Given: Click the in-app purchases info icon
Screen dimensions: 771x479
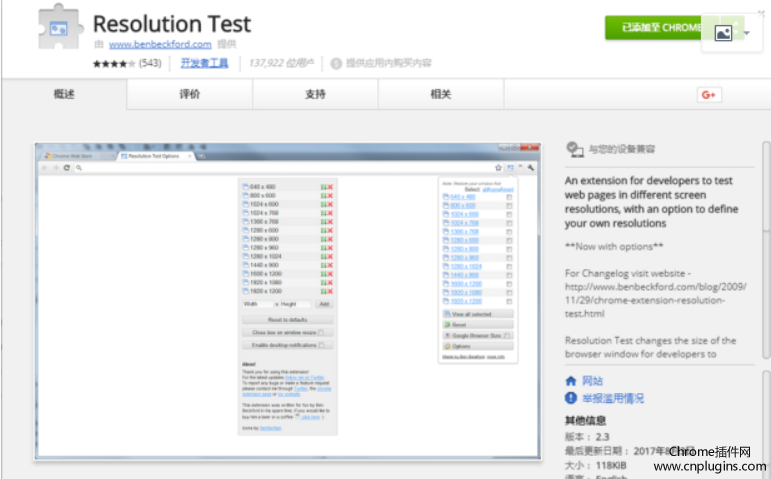Looking at the screenshot, I should [x=336, y=63].
